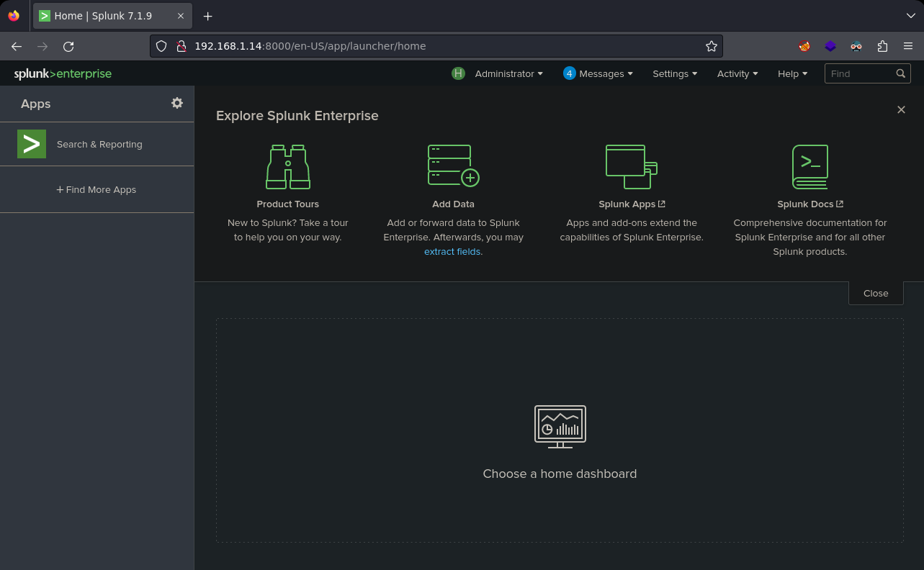Screen dimensions: 924x570
Task: Click the Close button below Explore panel
Action: coord(876,293)
